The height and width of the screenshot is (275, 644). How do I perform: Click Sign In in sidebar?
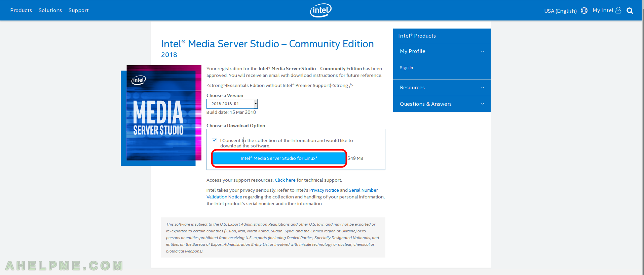406,68
